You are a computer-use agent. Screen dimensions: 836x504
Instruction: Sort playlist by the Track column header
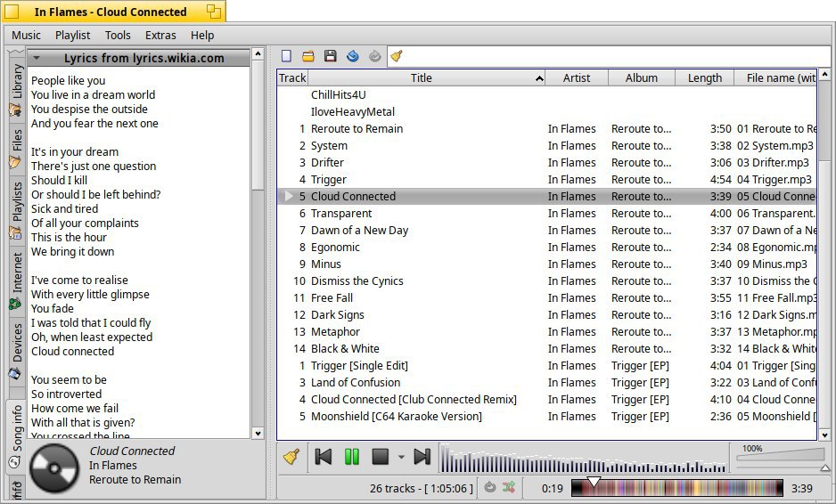(x=292, y=77)
